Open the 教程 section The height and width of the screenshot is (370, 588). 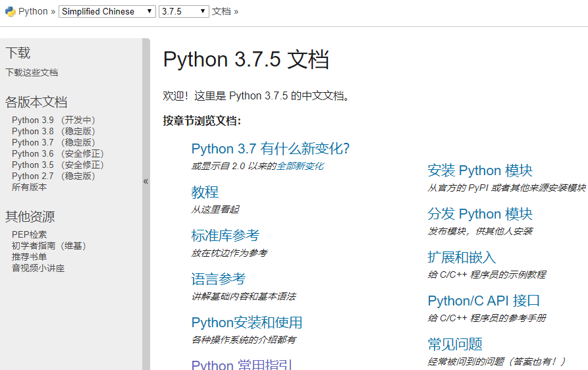pyautogui.click(x=205, y=192)
